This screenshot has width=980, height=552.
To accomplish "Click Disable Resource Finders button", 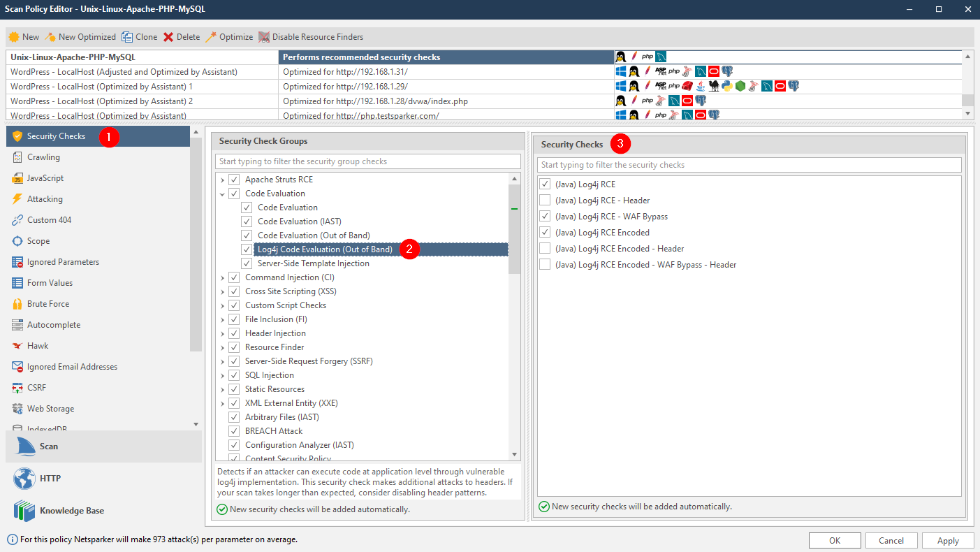I will click(x=311, y=37).
